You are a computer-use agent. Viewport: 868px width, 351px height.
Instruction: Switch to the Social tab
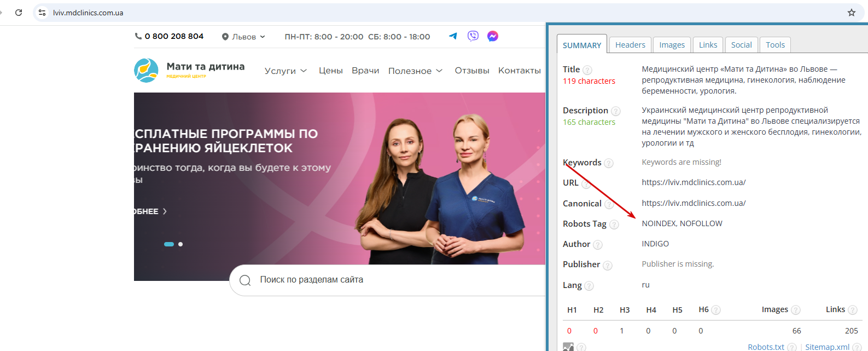coord(741,45)
